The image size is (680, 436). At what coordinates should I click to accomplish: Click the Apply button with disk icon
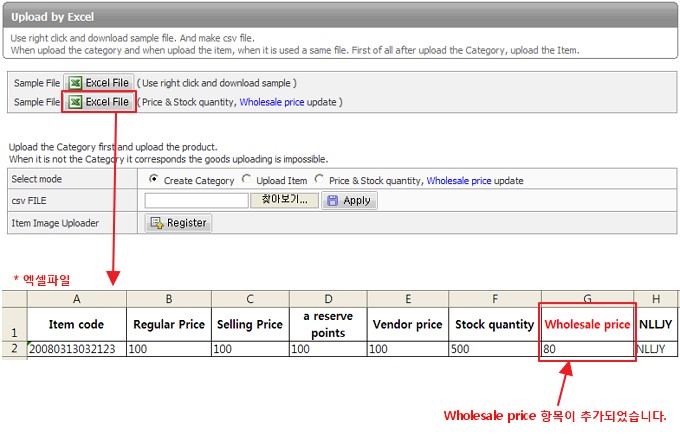click(x=348, y=200)
